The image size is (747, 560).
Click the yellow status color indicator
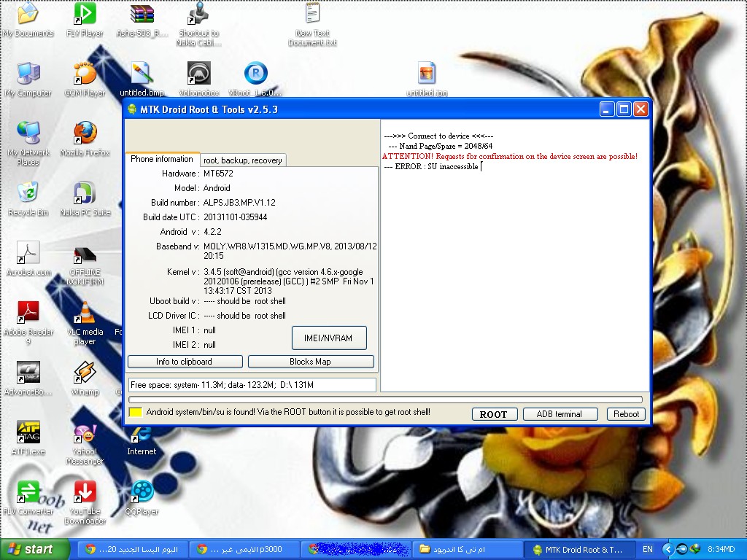click(135, 413)
